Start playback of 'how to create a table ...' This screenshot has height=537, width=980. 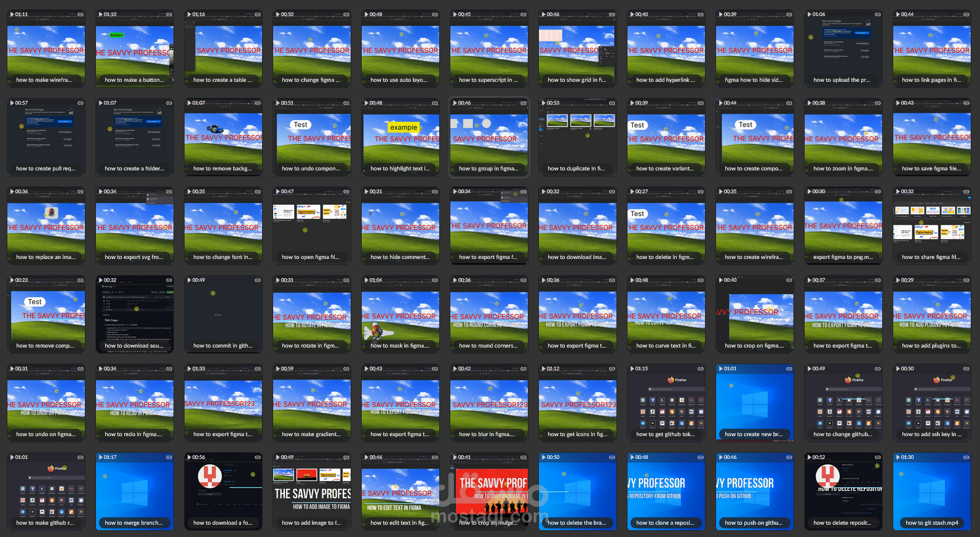click(x=189, y=14)
